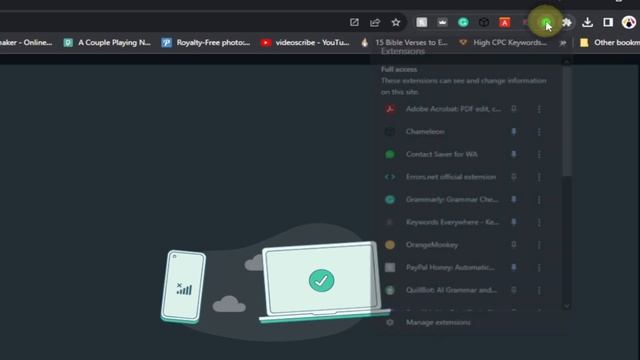The width and height of the screenshot is (640, 360).
Task: Open more actions for Contact Saver for WA
Action: [539, 154]
